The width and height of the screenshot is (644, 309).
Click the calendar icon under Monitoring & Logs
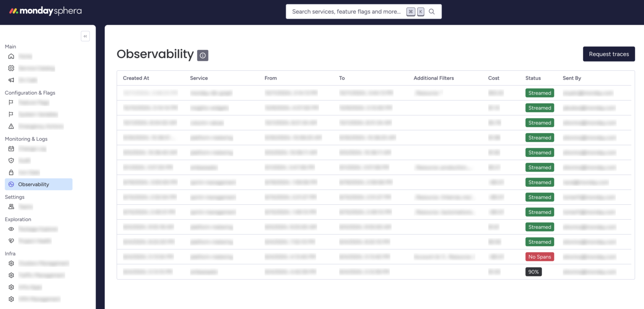coord(11,148)
